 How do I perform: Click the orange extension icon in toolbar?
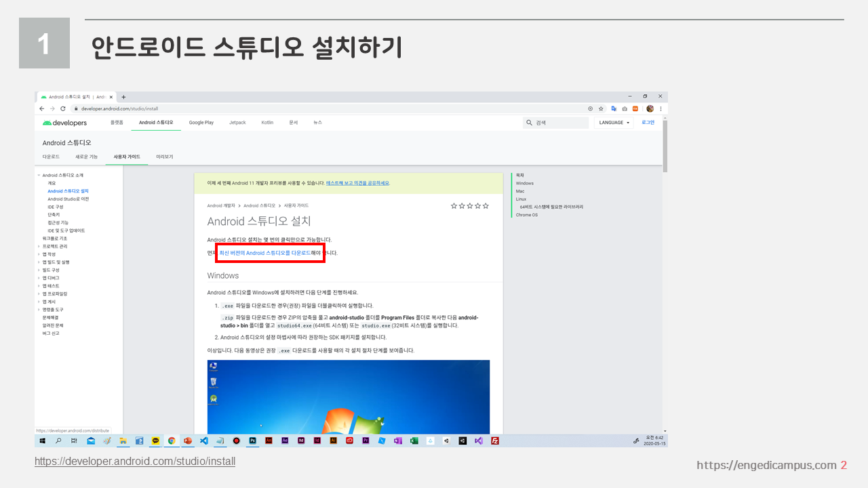coord(635,108)
